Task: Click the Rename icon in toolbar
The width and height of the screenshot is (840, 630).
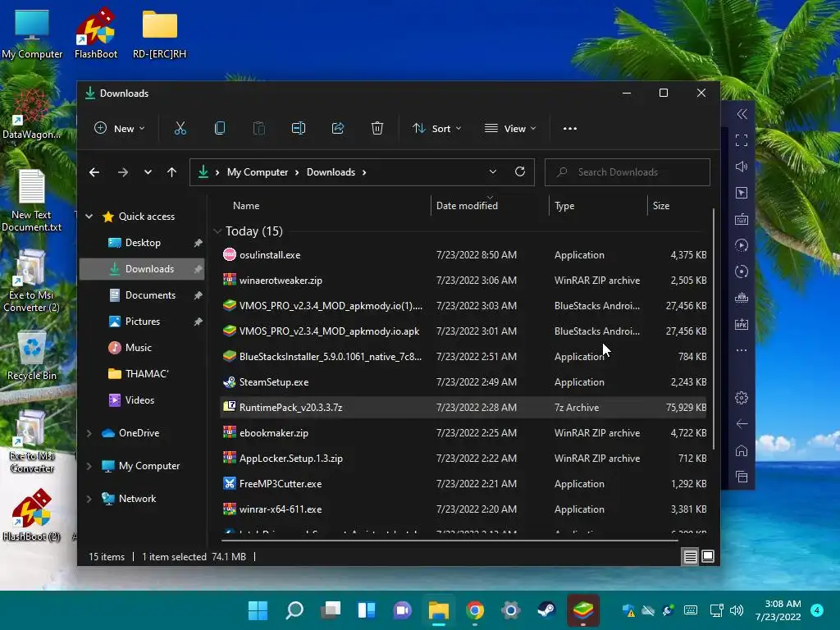Action: pos(299,129)
